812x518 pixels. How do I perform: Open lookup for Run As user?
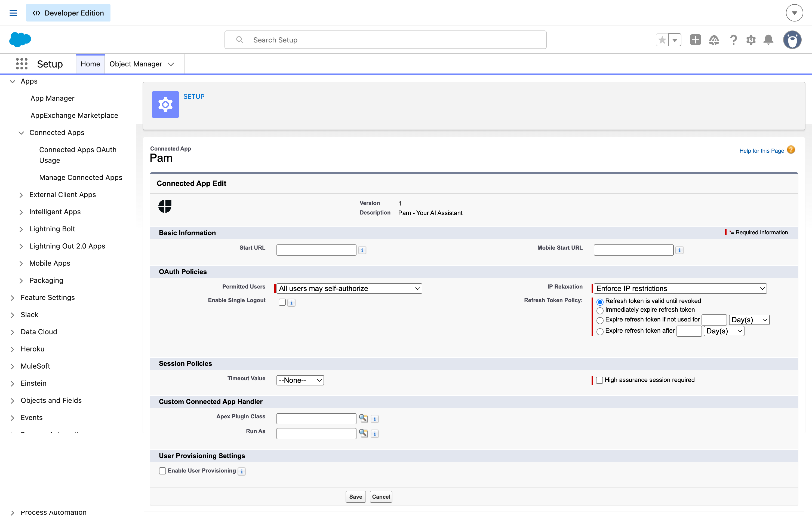pyautogui.click(x=363, y=433)
